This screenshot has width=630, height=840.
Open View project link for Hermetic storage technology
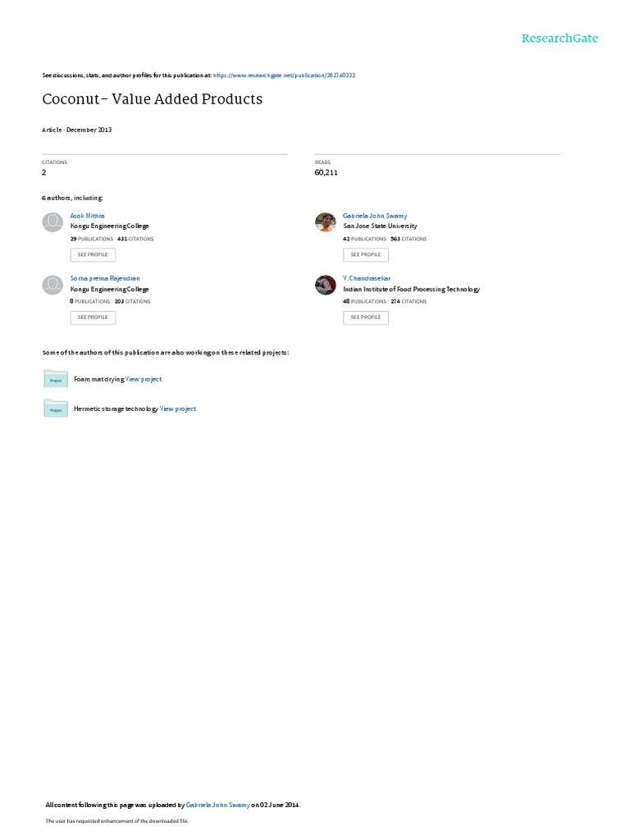(178, 409)
